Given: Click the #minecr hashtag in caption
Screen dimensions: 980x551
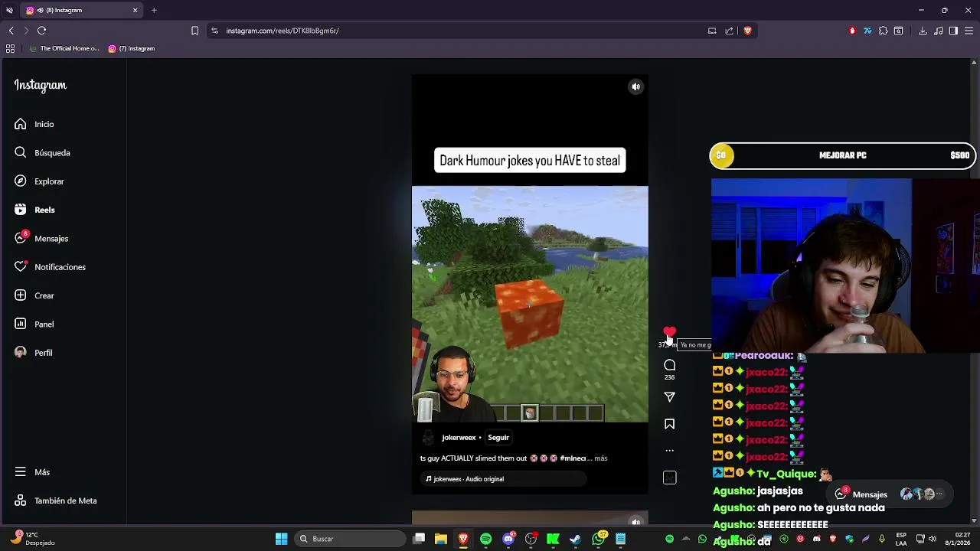Looking at the screenshot, I should click(x=573, y=458).
